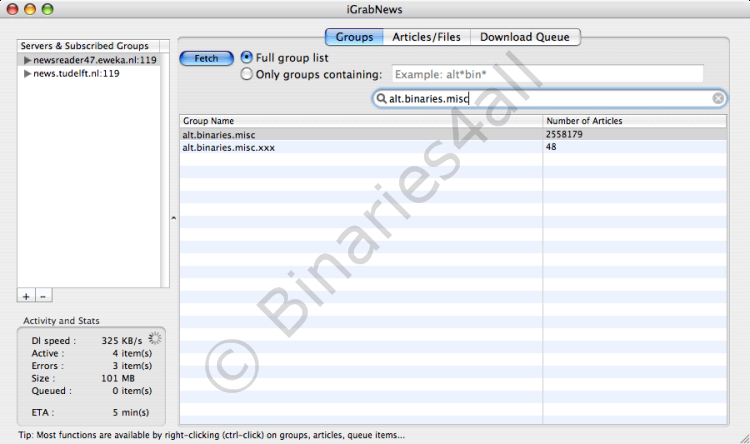This screenshot has width=750, height=444.
Task: Expand the newsreader47.eweka.nl:119 server
Action: point(27,60)
